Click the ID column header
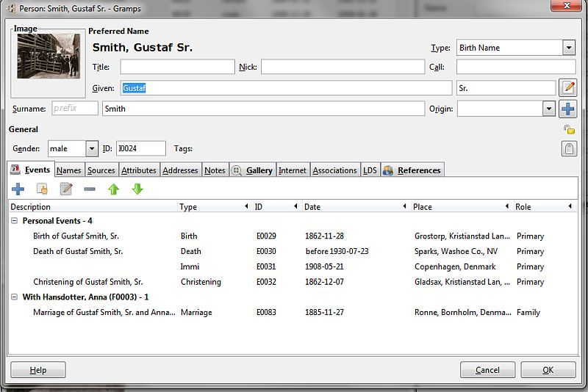 click(276, 207)
